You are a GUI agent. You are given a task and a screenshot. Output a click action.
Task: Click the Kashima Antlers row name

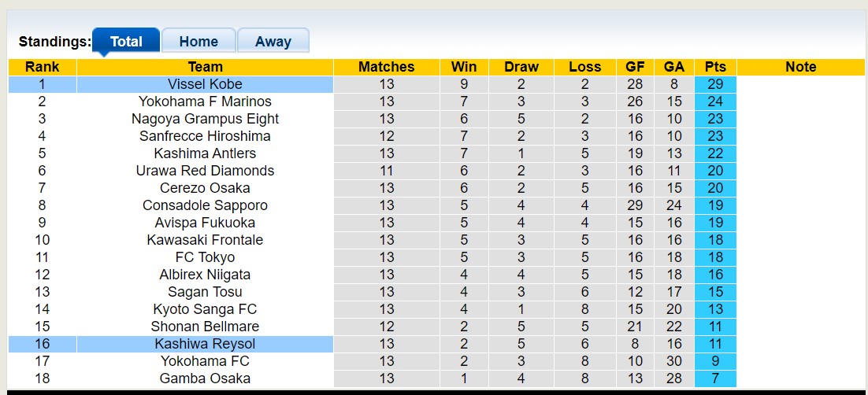[205, 153]
